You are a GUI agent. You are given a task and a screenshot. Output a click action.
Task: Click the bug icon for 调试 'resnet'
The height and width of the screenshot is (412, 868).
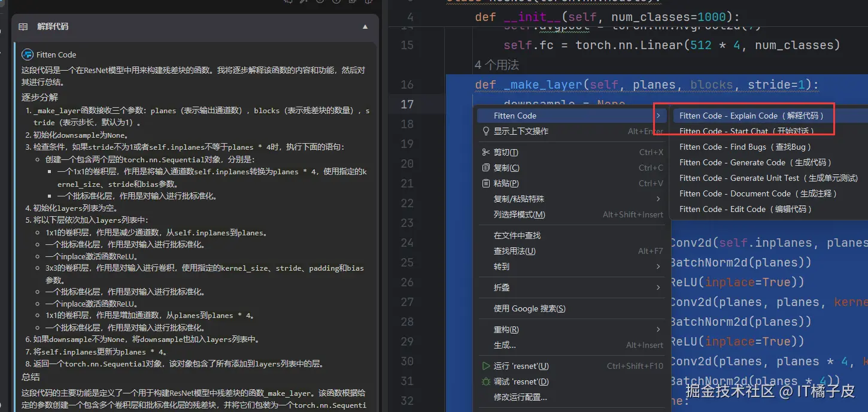pyautogui.click(x=486, y=381)
